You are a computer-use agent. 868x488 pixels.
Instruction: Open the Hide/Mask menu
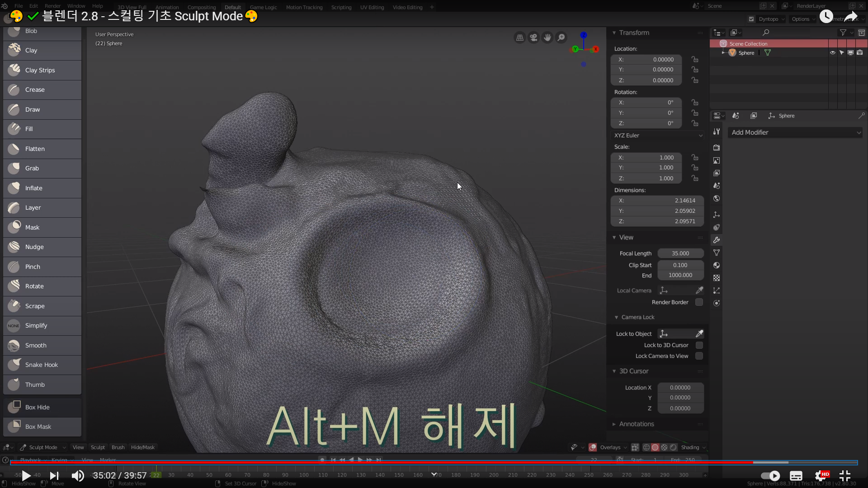click(142, 447)
